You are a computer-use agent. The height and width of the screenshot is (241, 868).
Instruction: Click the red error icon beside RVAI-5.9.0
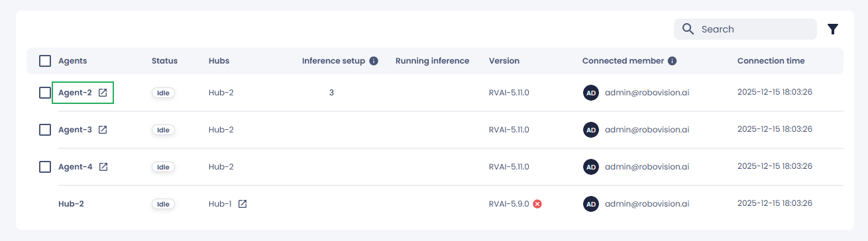pyautogui.click(x=537, y=204)
